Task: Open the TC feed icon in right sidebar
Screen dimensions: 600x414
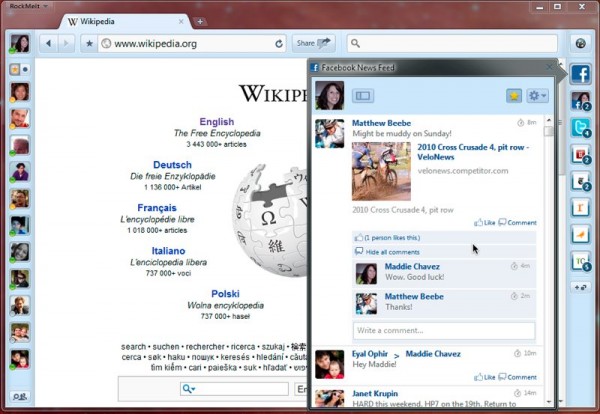Action: pyautogui.click(x=580, y=260)
